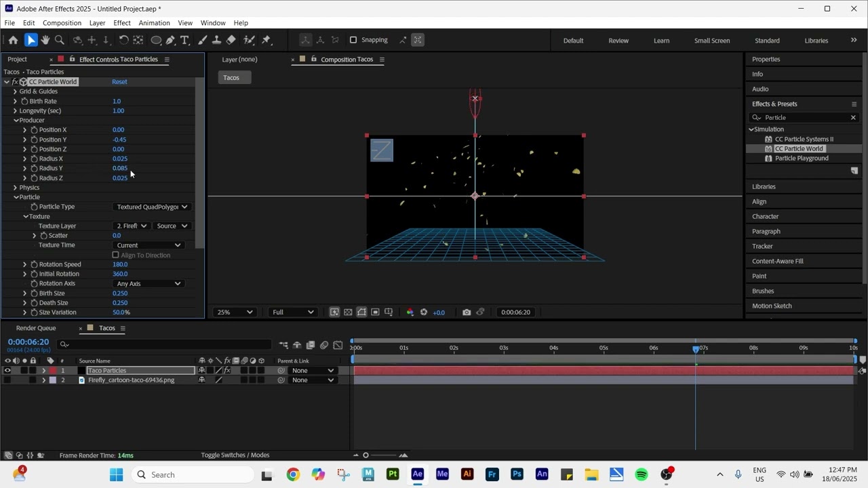Click Toggle Switches / Modes
868x488 pixels.
pyautogui.click(x=235, y=455)
